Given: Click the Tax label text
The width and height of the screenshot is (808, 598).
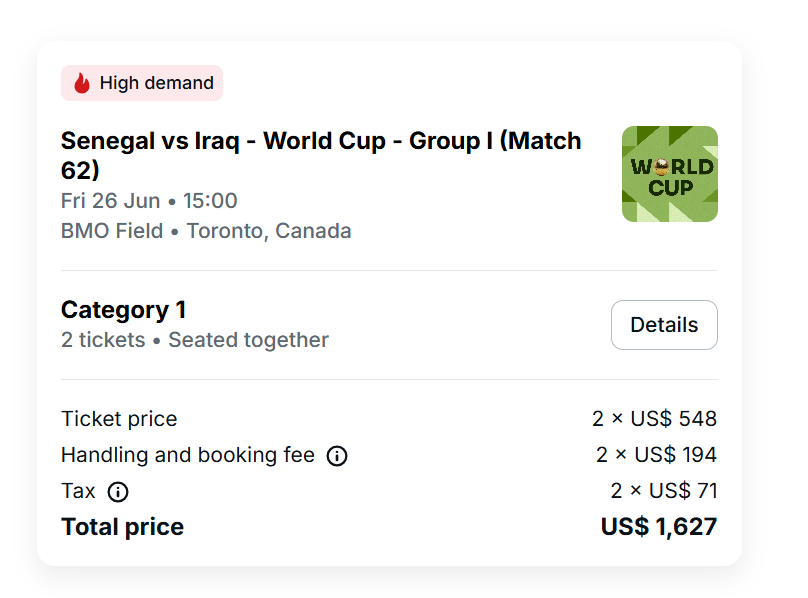Looking at the screenshot, I should [x=78, y=491].
